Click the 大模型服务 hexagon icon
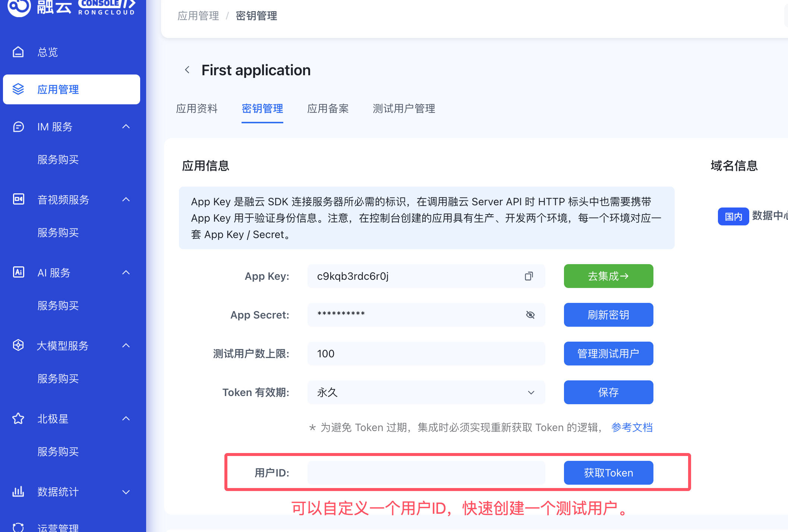 tap(18, 345)
